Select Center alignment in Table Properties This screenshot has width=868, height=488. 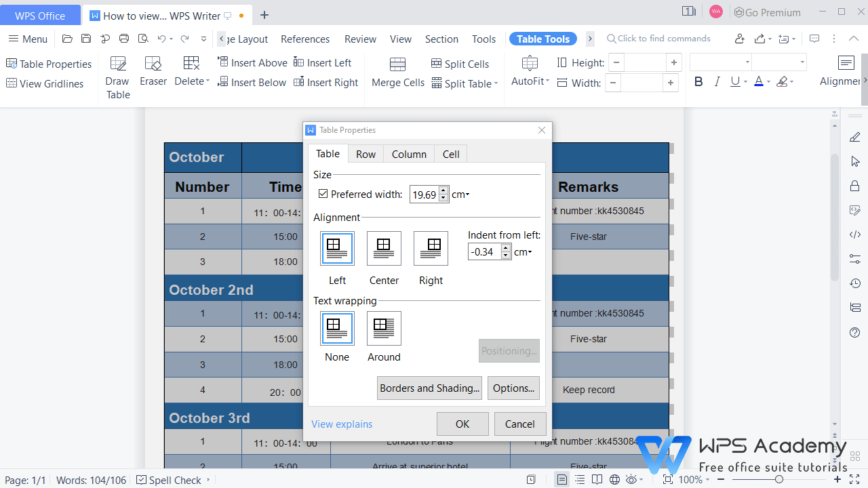384,248
